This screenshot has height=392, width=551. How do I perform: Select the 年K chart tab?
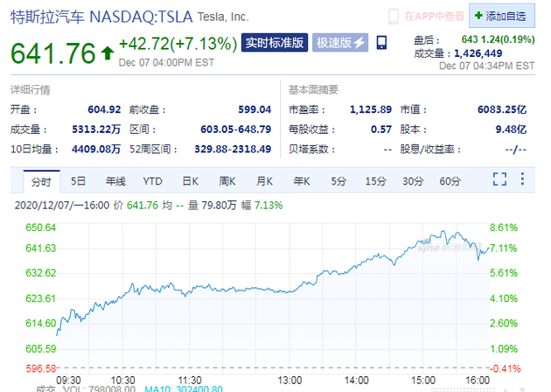pyautogui.click(x=302, y=181)
